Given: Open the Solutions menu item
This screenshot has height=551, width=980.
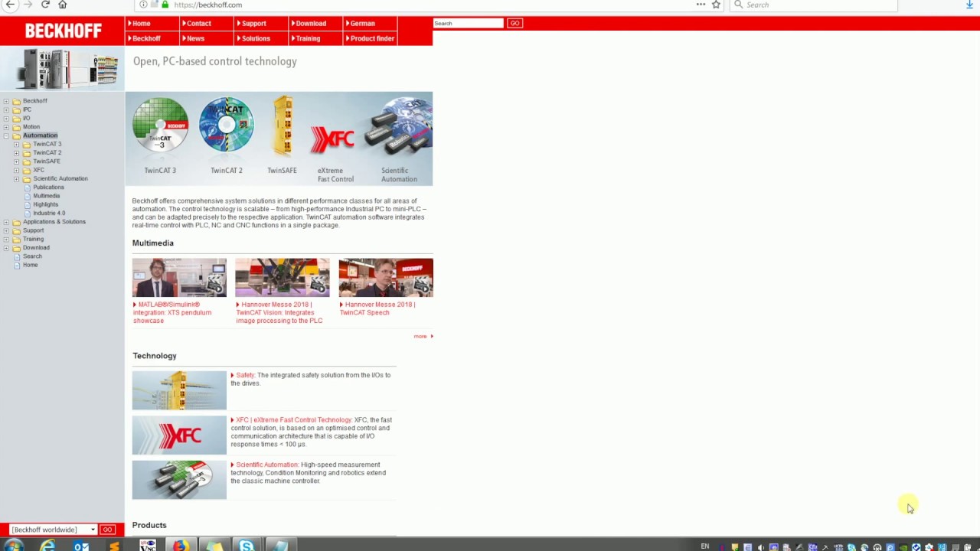Looking at the screenshot, I should click(x=254, y=38).
